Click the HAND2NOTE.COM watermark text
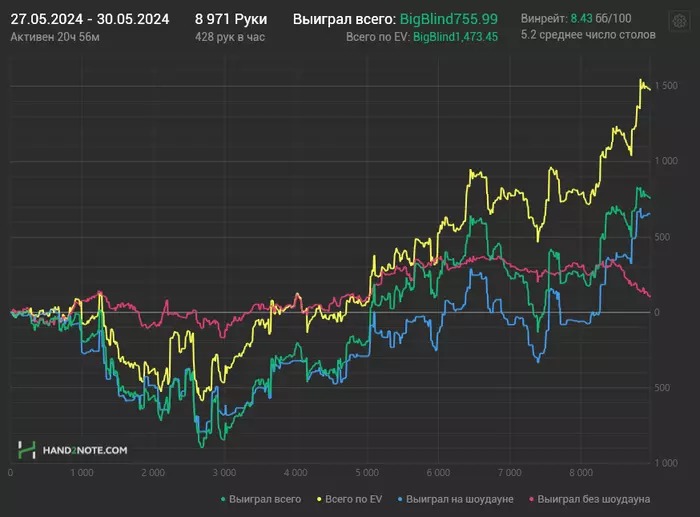Viewport: 700px width, 517px height. click(85, 450)
